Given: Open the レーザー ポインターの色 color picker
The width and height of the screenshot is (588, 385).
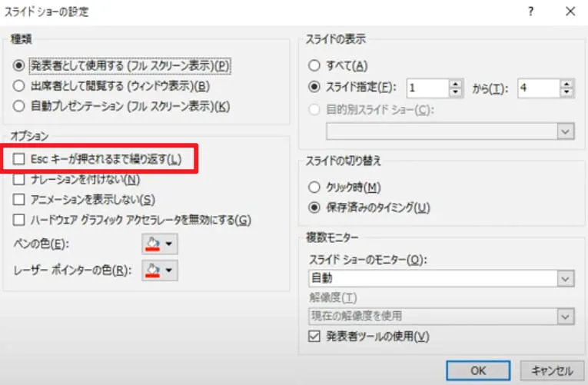Looking at the screenshot, I should tap(160, 270).
